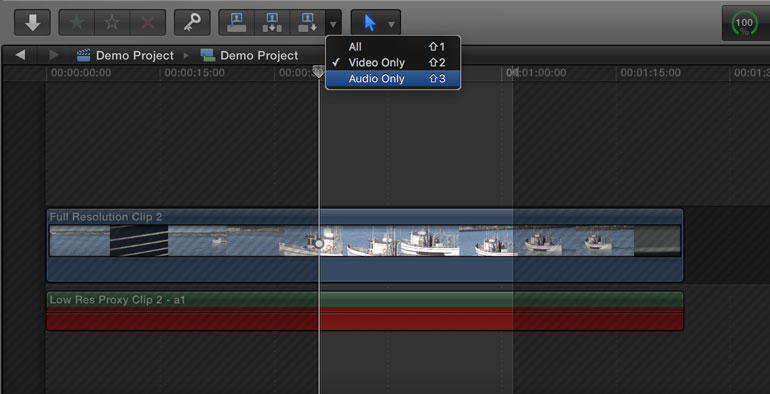
Task: Append clip to storyline button
Action: (308, 23)
